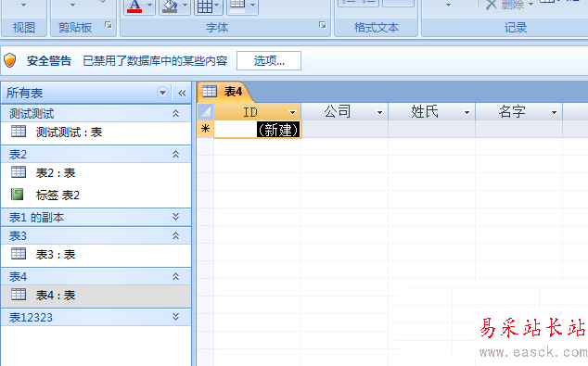Click the fill background color bucket icon
This screenshot has height=366, width=588.
170,6
